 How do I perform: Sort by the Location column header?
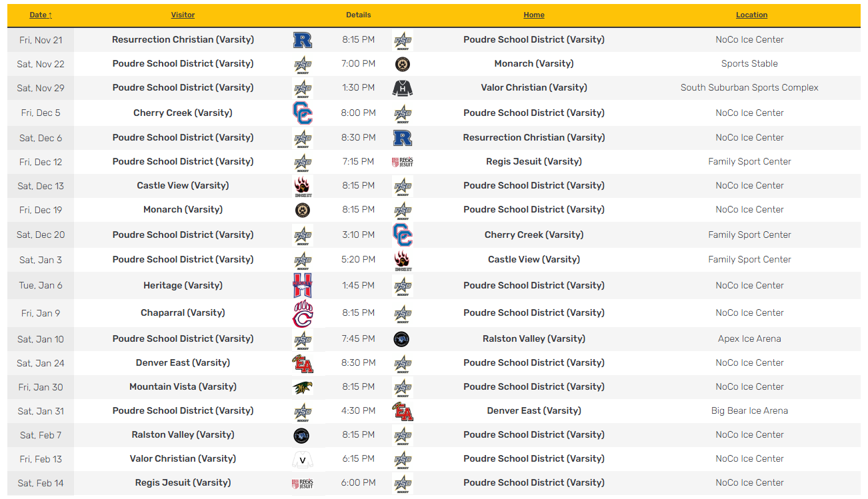pyautogui.click(x=751, y=15)
